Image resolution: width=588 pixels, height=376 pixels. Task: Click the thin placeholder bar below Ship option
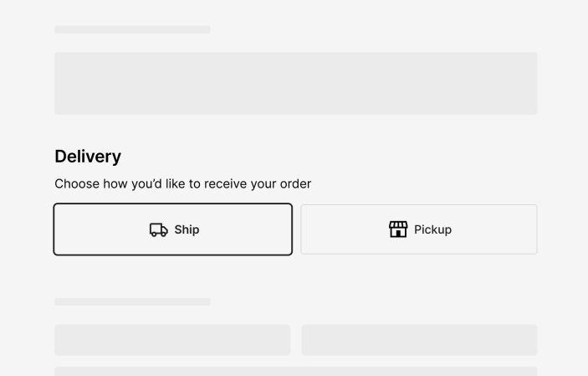click(132, 302)
